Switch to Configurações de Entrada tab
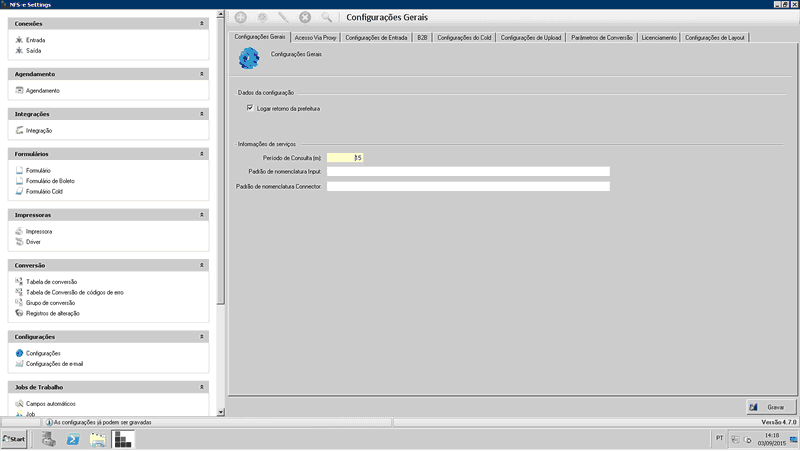This screenshot has width=800, height=451. (x=377, y=38)
